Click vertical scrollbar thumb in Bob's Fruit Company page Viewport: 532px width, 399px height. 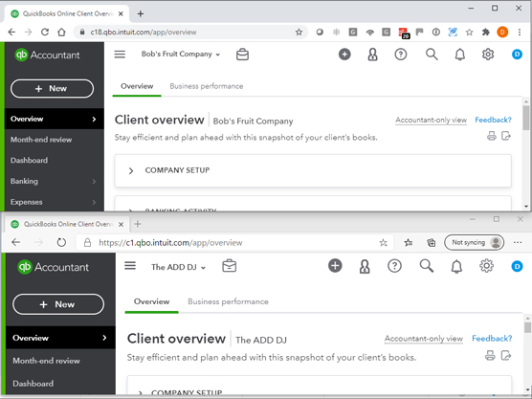[x=525, y=118]
